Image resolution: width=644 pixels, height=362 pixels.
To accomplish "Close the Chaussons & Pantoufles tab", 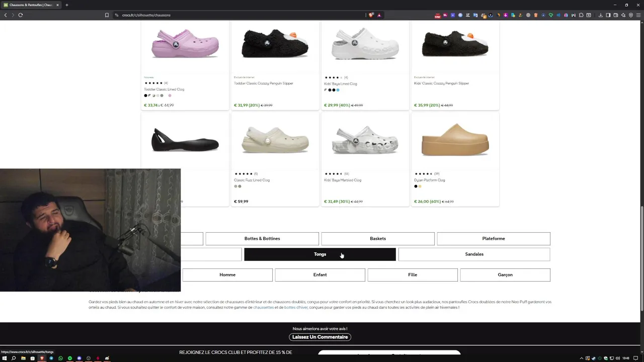I will coord(57,5).
